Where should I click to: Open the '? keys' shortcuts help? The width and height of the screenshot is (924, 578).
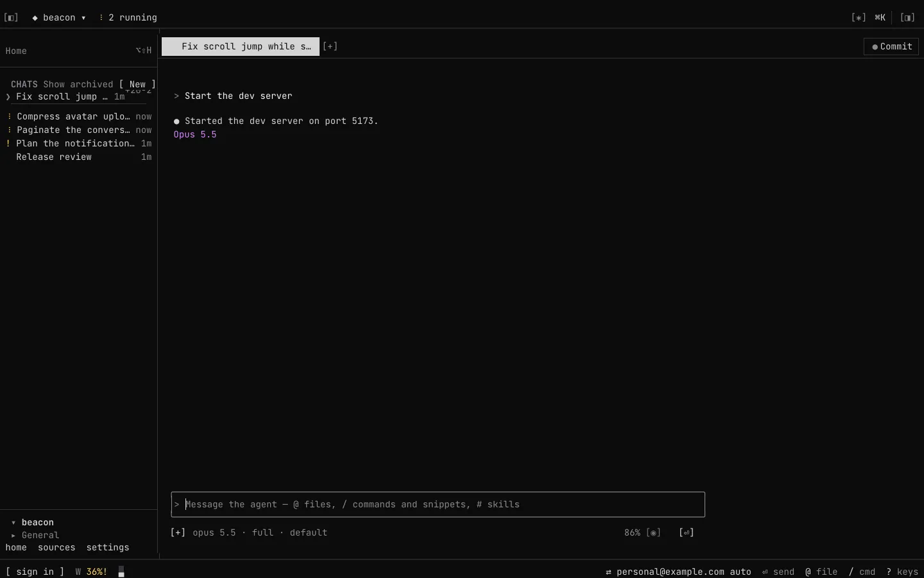902,572
